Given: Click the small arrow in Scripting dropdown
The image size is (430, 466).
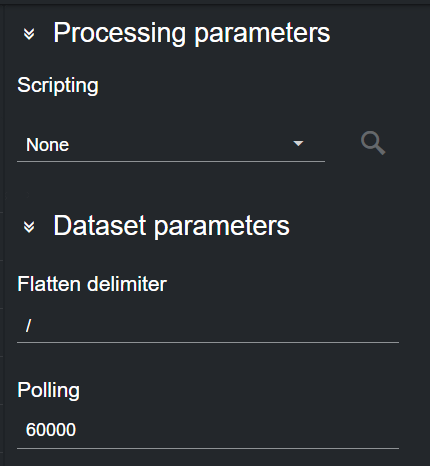Looking at the screenshot, I should (x=298, y=144).
